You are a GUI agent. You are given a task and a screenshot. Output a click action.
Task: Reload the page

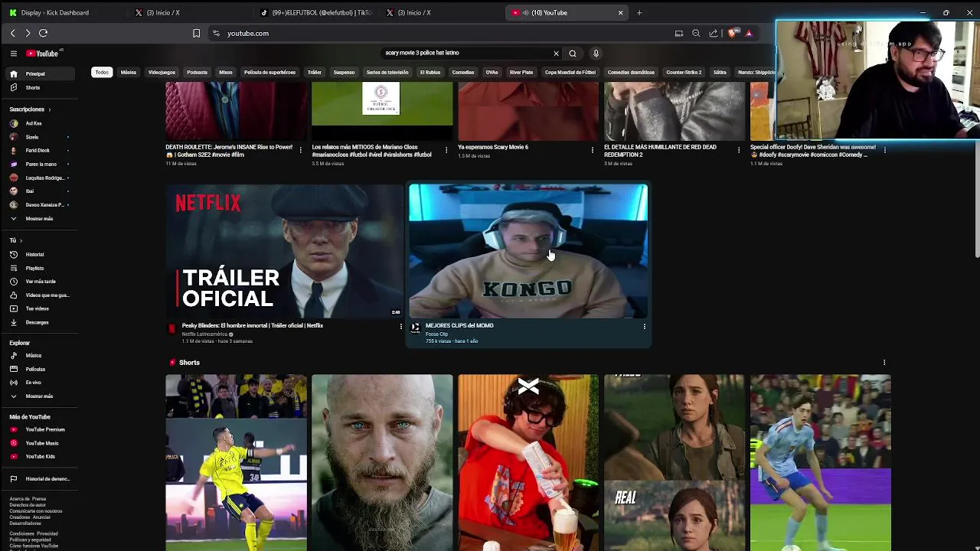43,33
